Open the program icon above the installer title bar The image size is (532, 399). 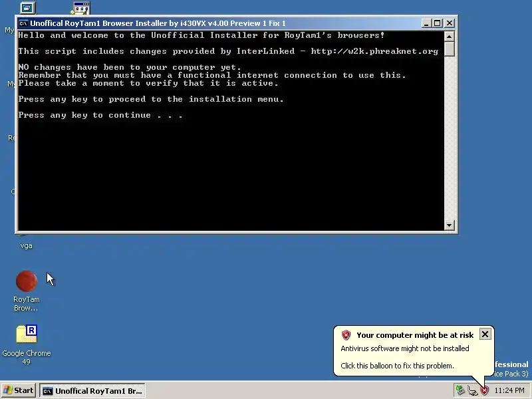coord(80,8)
